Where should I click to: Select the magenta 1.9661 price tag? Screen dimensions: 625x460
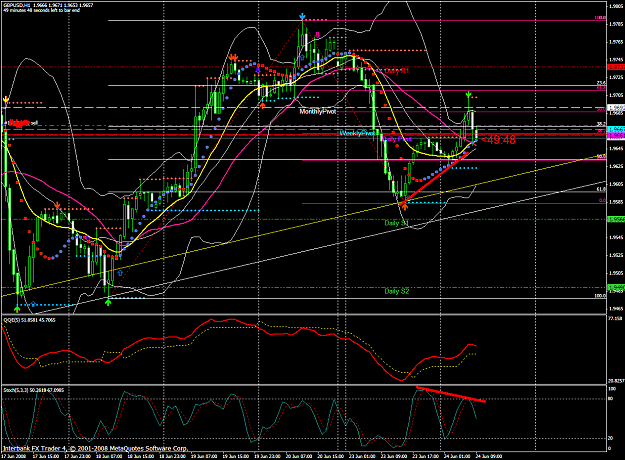616,136
